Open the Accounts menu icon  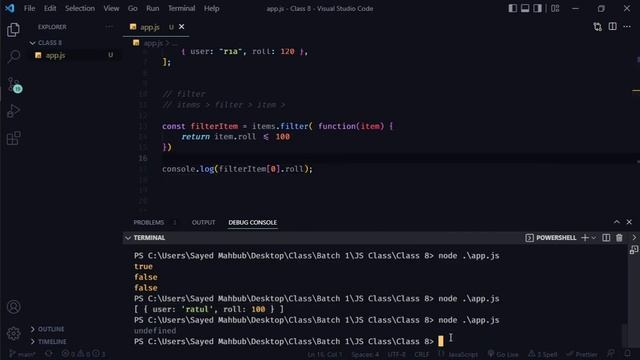click(13, 307)
